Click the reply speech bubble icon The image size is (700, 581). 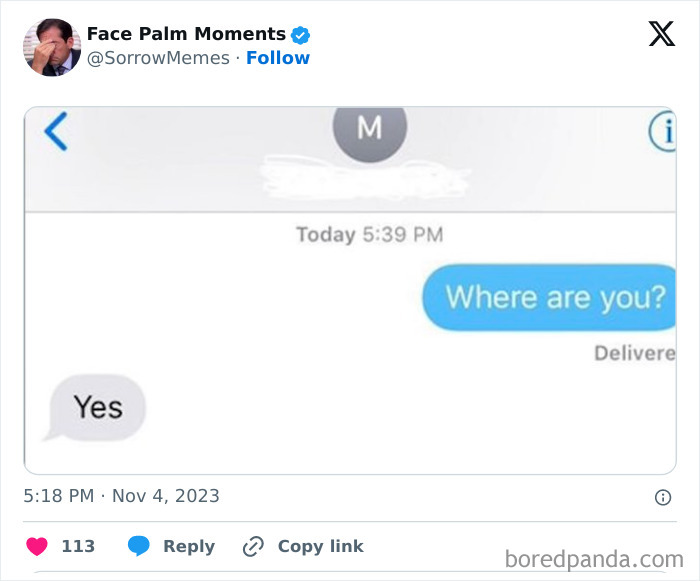click(x=139, y=546)
